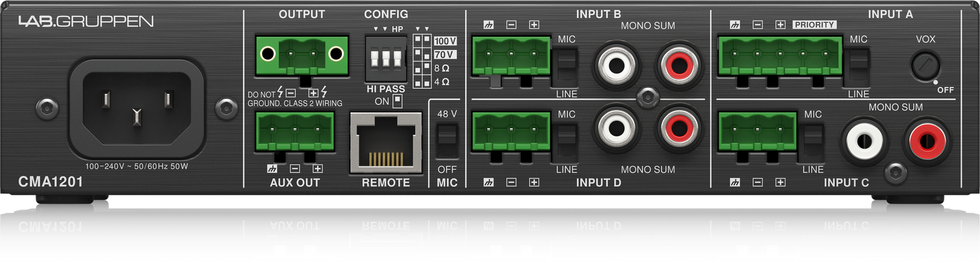
Task: Click the white RCA jack of Input D
Action: click(618, 128)
